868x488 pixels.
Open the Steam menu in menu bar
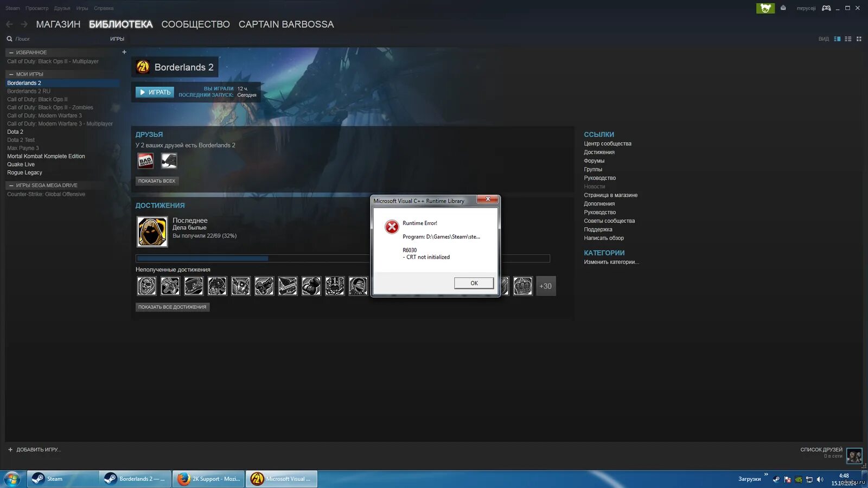[x=12, y=8]
